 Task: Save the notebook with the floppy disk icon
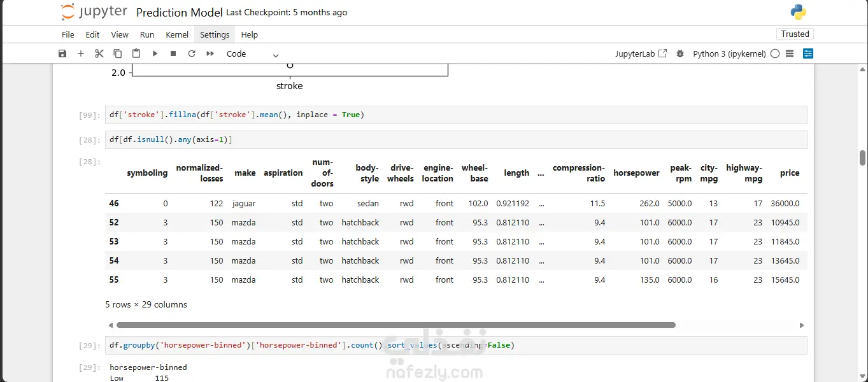[62, 53]
